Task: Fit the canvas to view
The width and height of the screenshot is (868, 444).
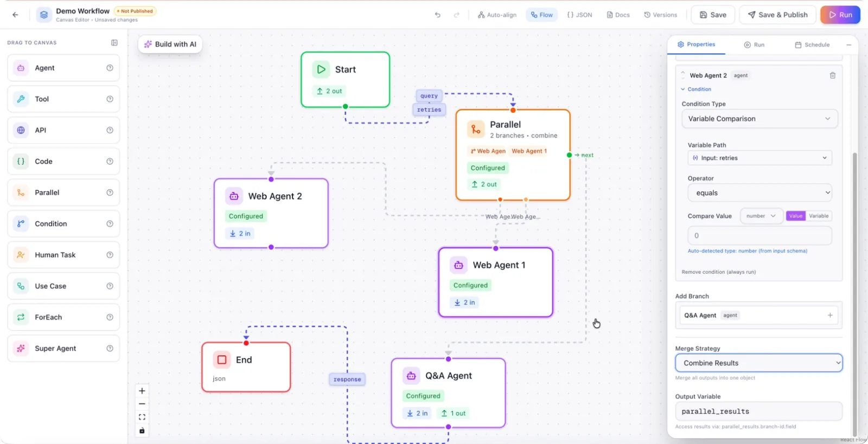Action: point(142,417)
